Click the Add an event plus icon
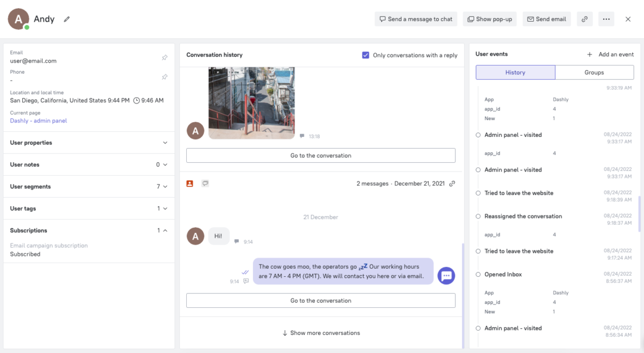 [x=589, y=54]
